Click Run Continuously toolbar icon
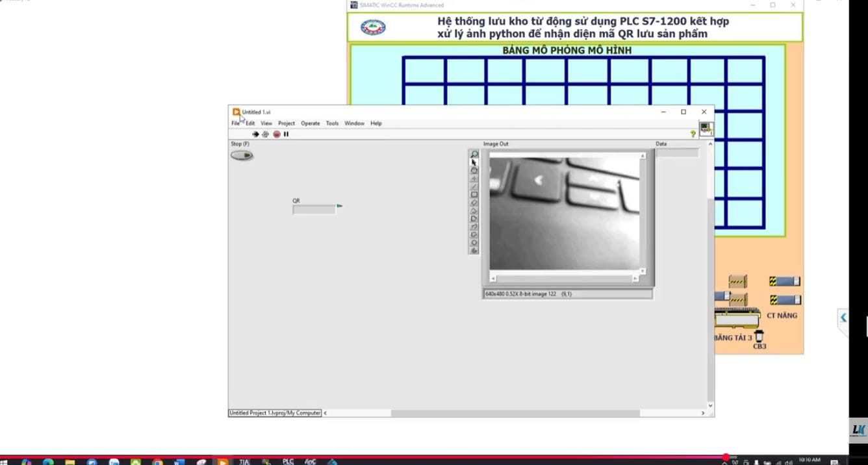868x465 pixels. (265, 134)
